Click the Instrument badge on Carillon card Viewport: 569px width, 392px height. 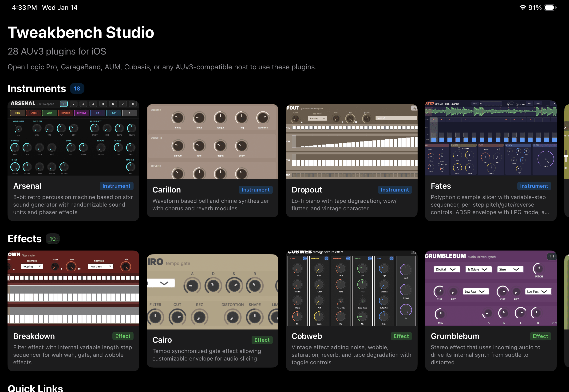point(256,190)
